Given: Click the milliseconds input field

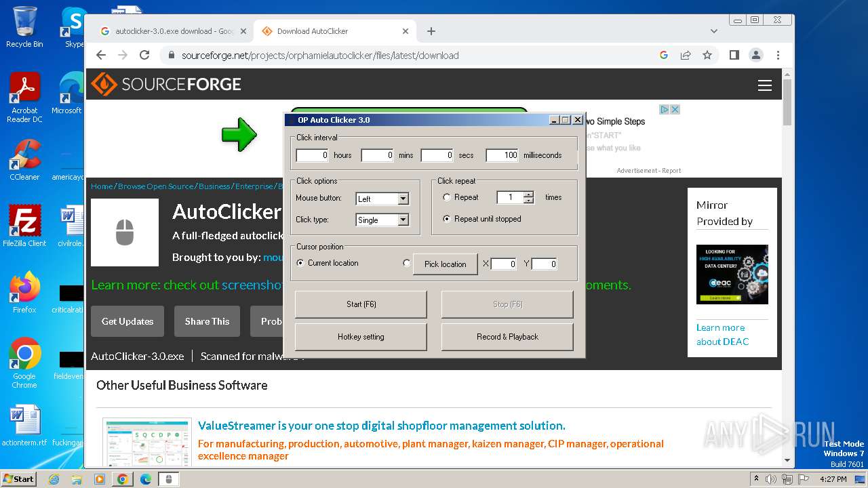Looking at the screenshot, I should (x=502, y=155).
